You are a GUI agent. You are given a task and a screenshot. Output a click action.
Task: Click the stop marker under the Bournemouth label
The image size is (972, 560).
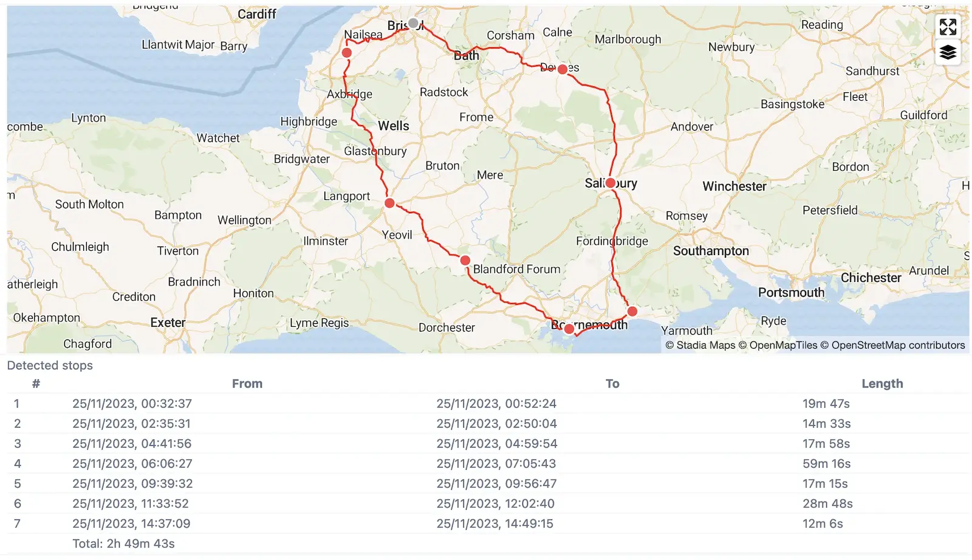tap(569, 329)
